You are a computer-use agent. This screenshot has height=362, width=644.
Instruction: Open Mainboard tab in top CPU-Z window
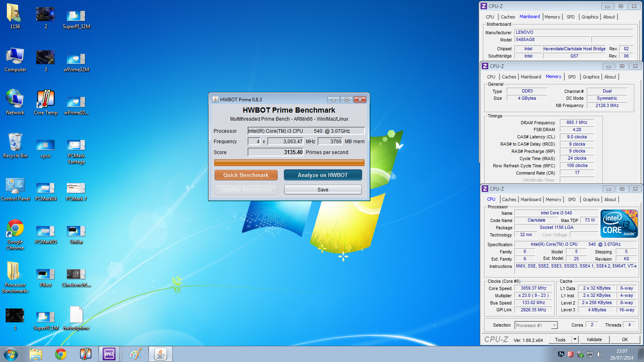coord(530,16)
